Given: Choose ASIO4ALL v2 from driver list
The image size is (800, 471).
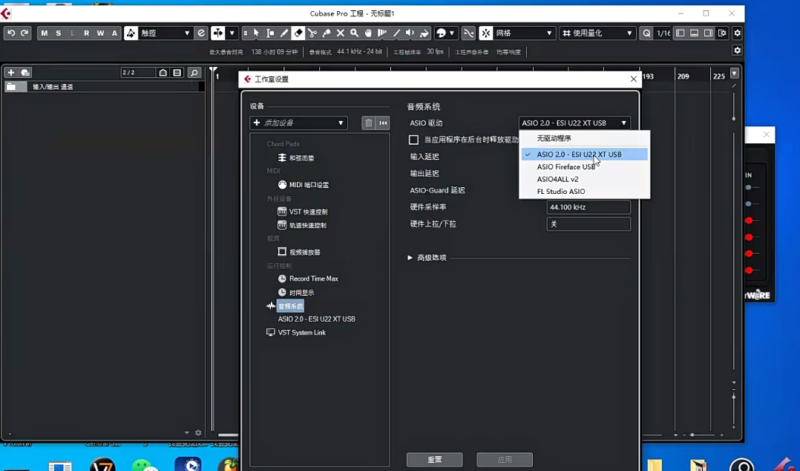Looking at the screenshot, I should tap(558, 179).
